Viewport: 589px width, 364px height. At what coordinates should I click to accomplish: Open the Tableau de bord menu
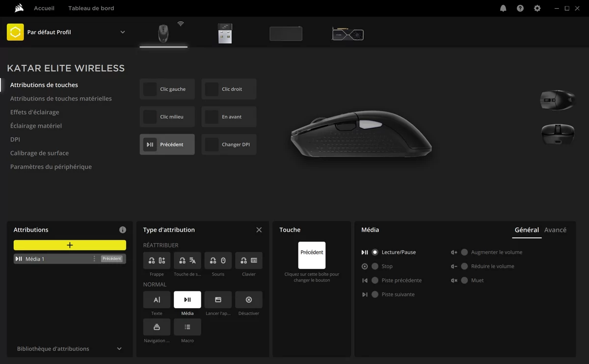(91, 8)
